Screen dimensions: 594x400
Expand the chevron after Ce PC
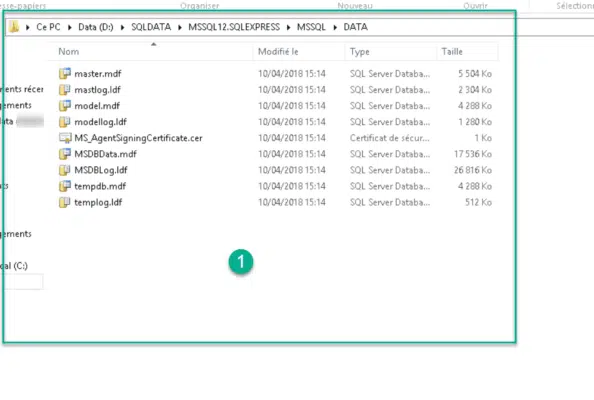tap(70, 27)
